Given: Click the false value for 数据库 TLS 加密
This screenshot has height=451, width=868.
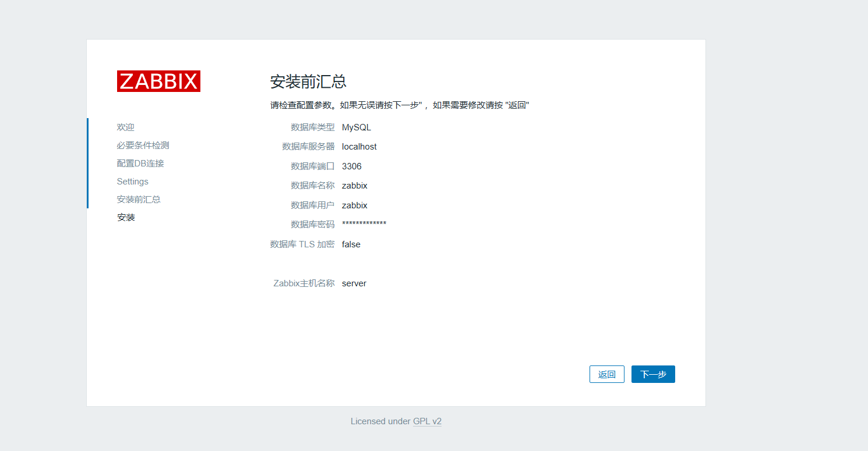Looking at the screenshot, I should pyautogui.click(x=351, y=244).
